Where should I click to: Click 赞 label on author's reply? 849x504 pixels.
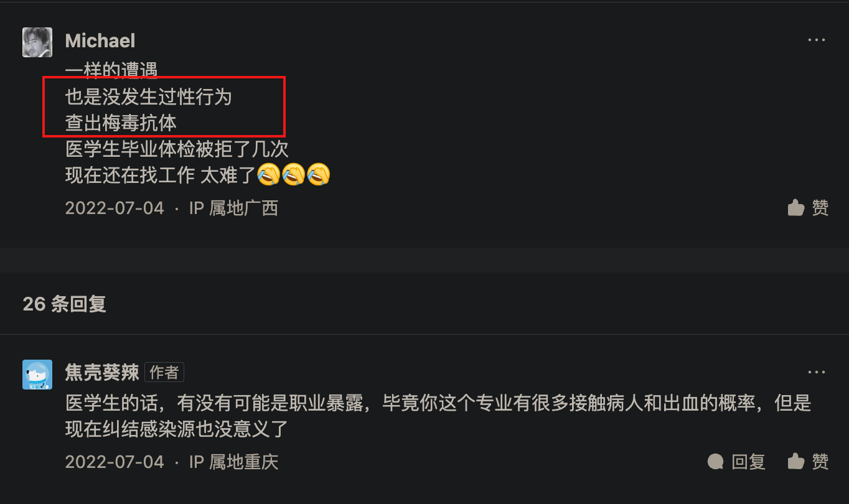pos(820,462)
